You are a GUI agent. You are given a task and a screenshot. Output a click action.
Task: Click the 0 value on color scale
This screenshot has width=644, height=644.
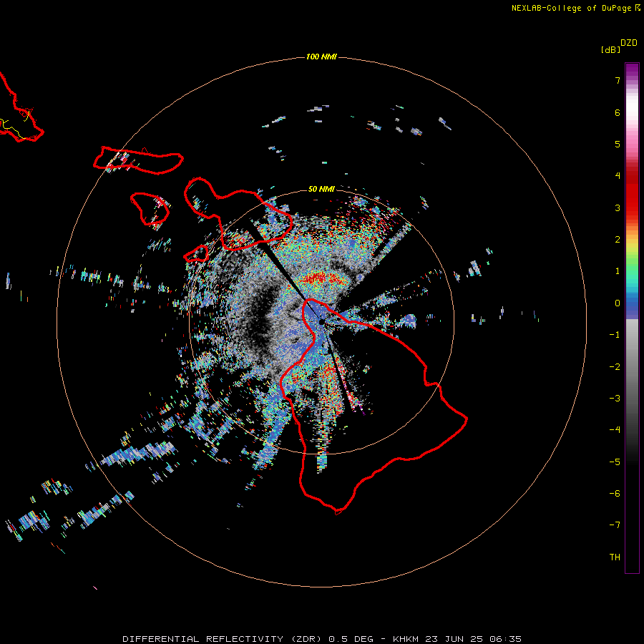click(x=618, y=303)
